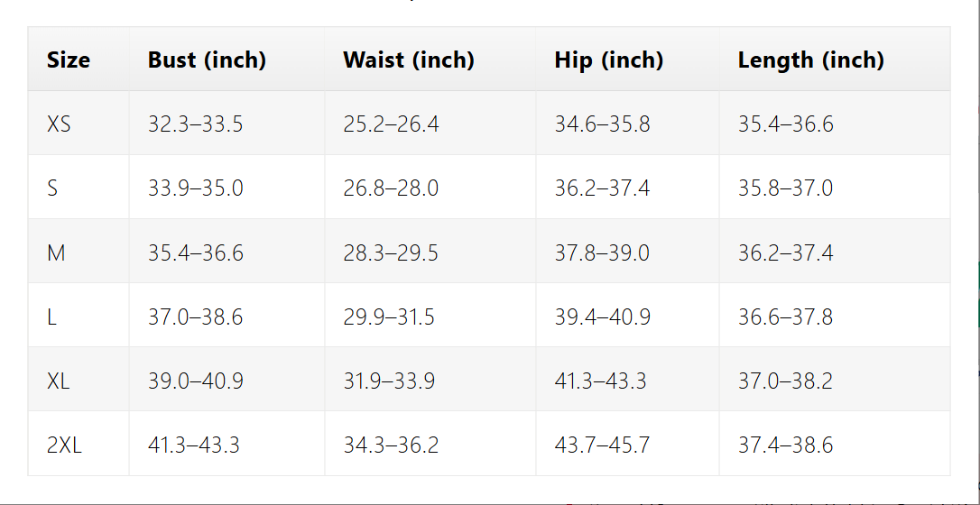Click L length value 36.6–37.8
Viewport: 980px width, 505px height.
[x=785, y=317]
